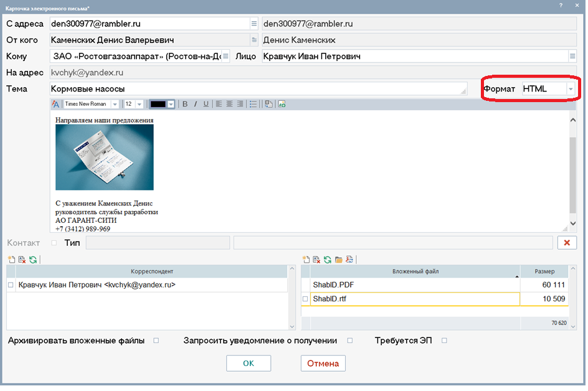
Task: Click the 60 111 size cell
Action: 544,285
